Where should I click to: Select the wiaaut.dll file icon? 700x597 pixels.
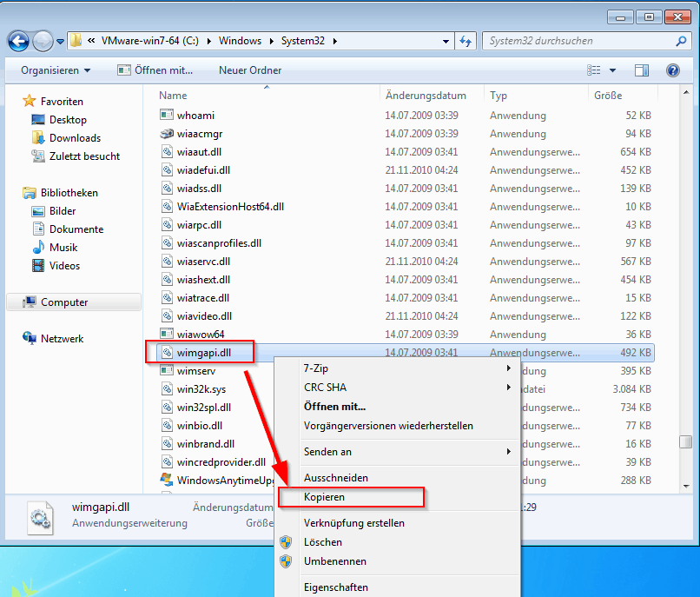click(167, 152)
